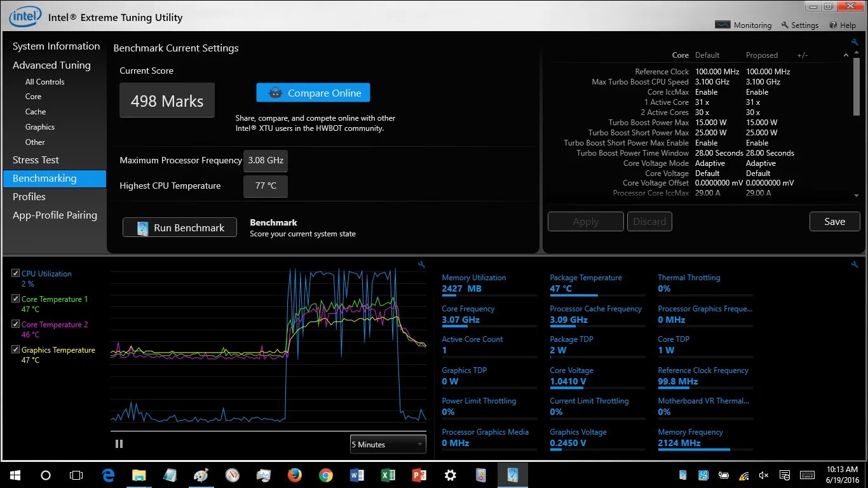Launch Chrome from taskbar
Image resolution: width=868 pixels, height=488 pixels.
pos(325,475)
